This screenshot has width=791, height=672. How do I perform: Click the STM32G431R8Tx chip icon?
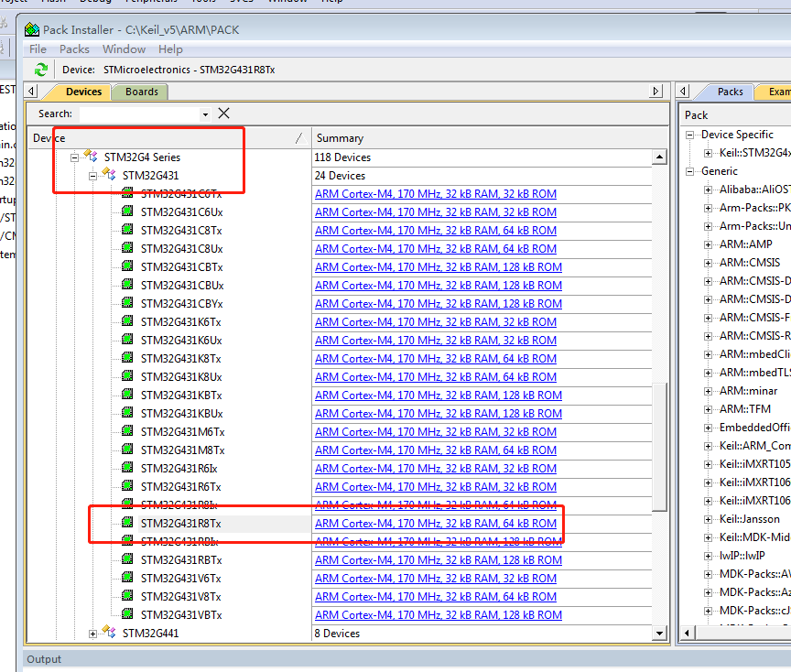[x=127, y=524]
